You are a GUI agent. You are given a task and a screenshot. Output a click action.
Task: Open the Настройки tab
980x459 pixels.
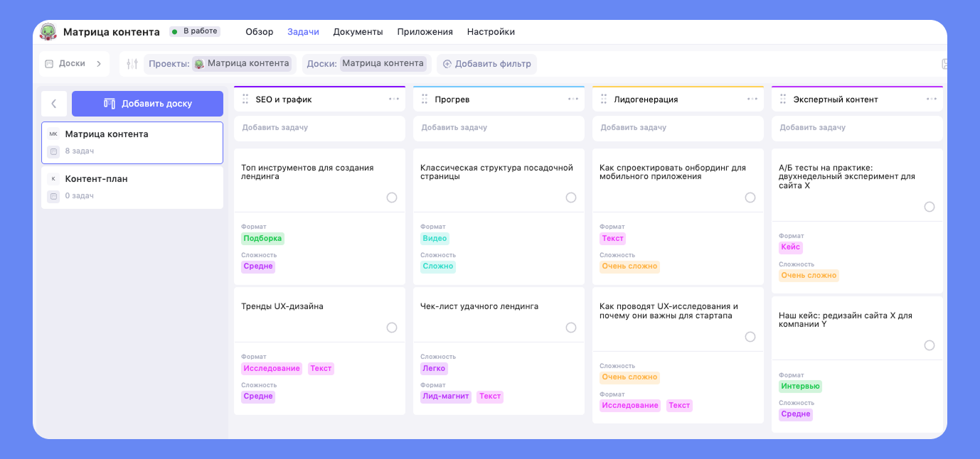tap(491, 31)
